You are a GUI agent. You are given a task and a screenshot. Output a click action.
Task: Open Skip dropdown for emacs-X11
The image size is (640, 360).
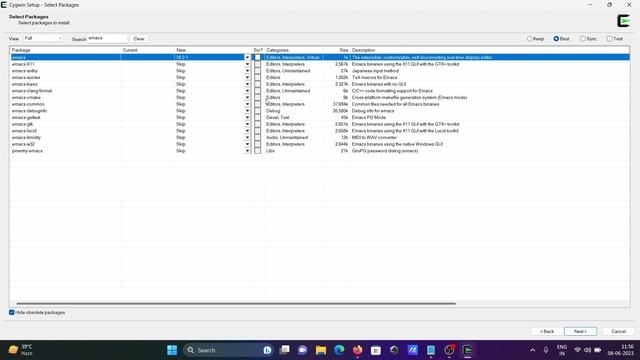coord(247,64)
